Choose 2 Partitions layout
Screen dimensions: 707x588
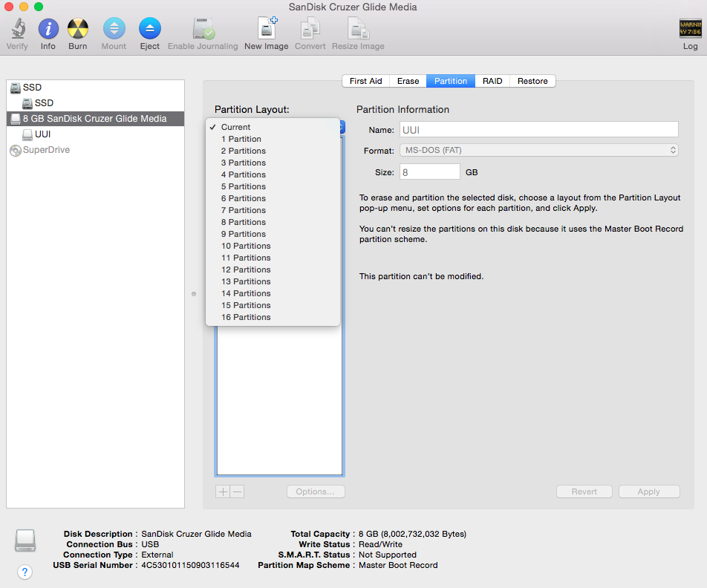[273, 151]
